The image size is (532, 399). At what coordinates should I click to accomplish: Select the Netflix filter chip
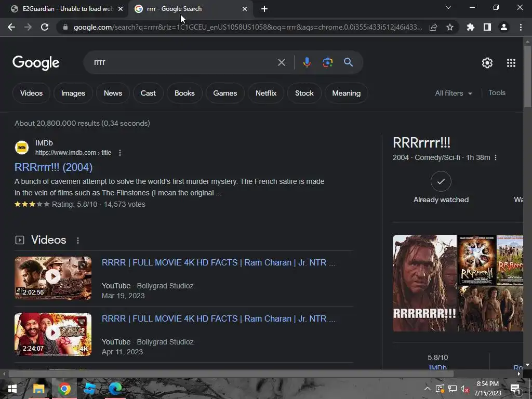pos(266,93)
